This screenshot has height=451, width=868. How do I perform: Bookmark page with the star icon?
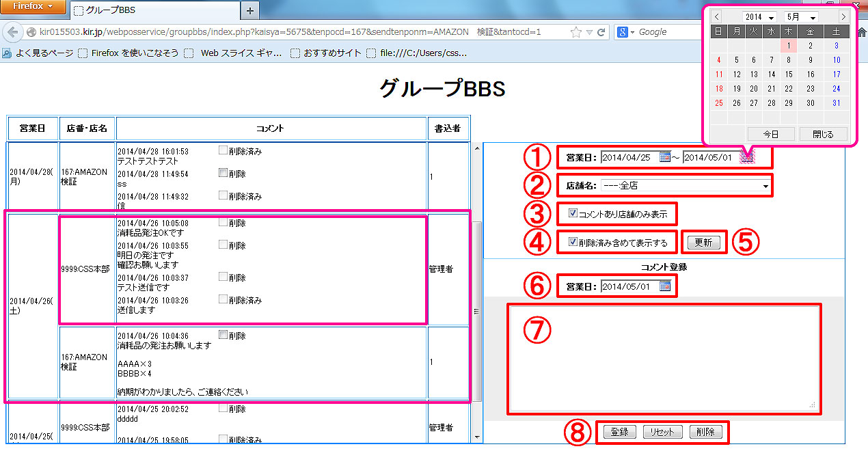(x=576, y=31)
